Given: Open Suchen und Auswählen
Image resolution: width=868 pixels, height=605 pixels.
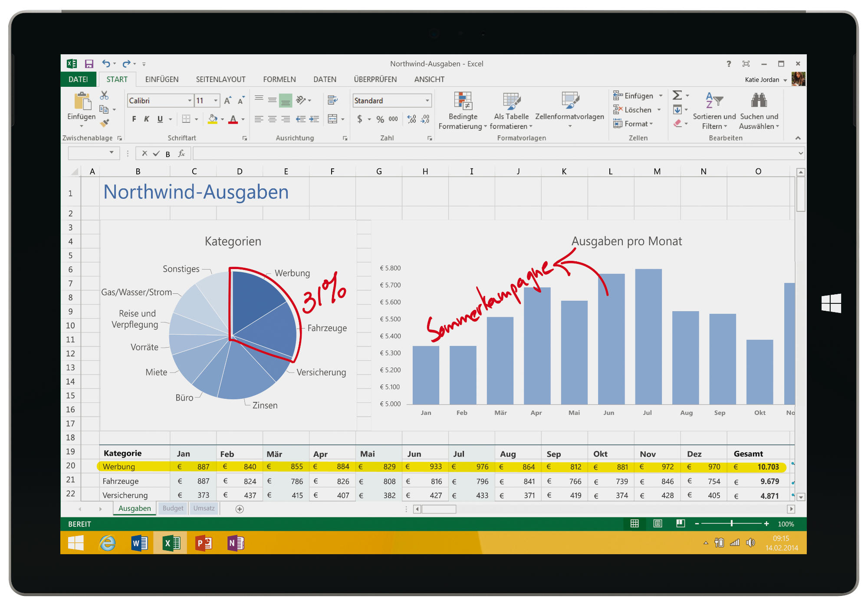Looking at the screenshot, I should tap(759, 111).
